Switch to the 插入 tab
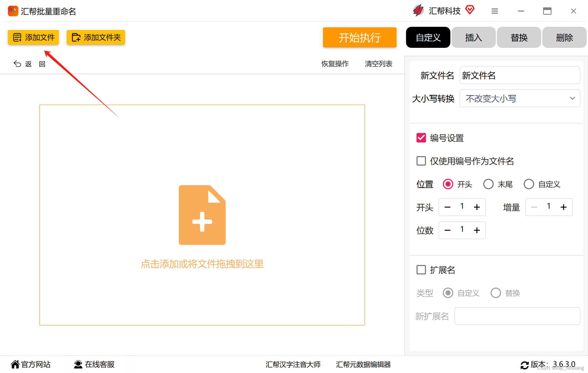The width and height of the screenshot is (588, 373). pos(473,37)
